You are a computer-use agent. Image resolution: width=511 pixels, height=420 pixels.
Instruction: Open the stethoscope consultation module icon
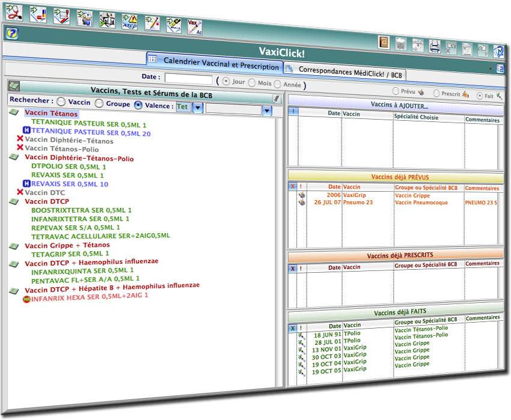click(x=14, y=12)
